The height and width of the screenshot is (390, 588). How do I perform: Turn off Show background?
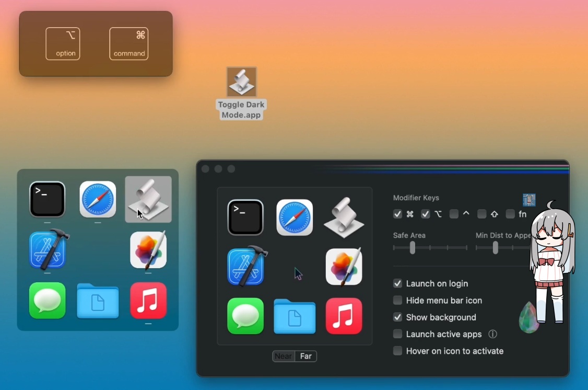pyautogui.click(x=397, y=317)
